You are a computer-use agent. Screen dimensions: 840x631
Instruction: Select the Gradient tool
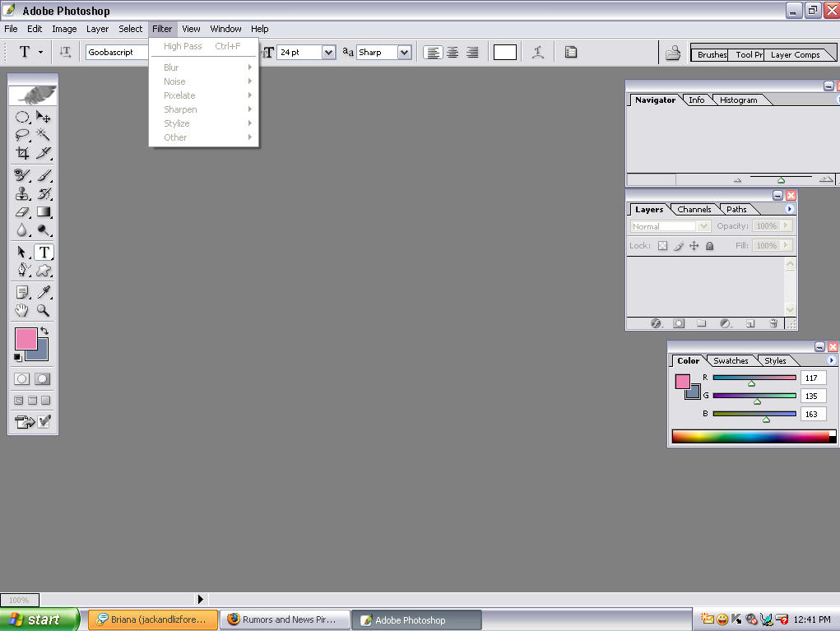pyautogui.click(x=44, y=212)
